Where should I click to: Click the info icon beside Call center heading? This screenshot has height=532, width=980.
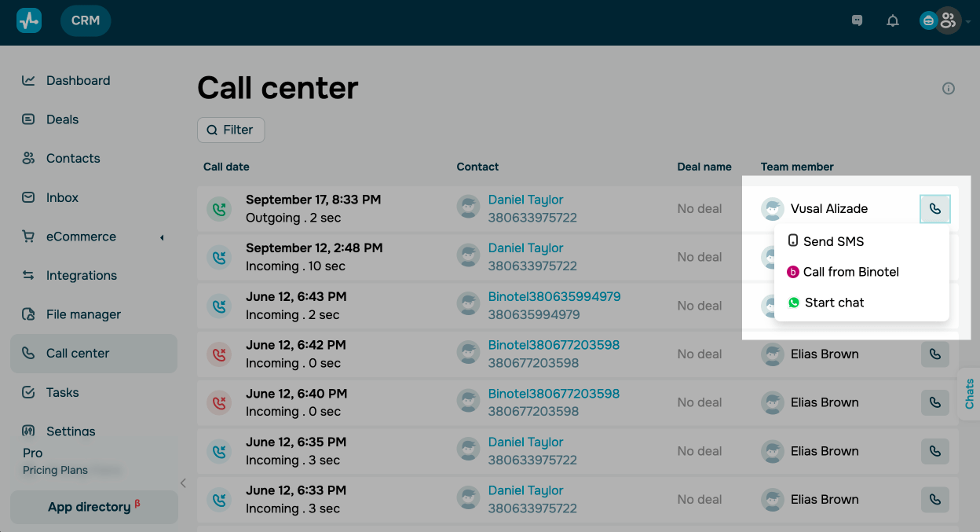pyautogui.click(x=949, y=89)
